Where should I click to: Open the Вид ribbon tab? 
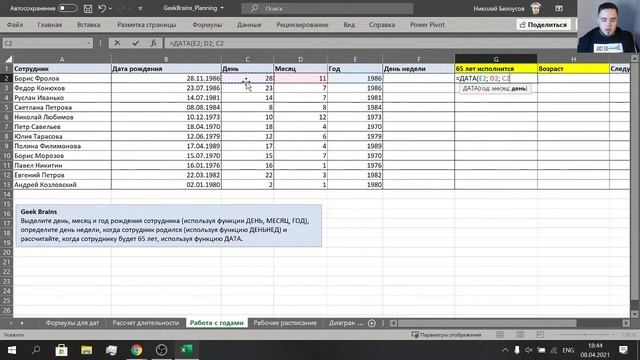pyautogui.click(x=349, y=25)
